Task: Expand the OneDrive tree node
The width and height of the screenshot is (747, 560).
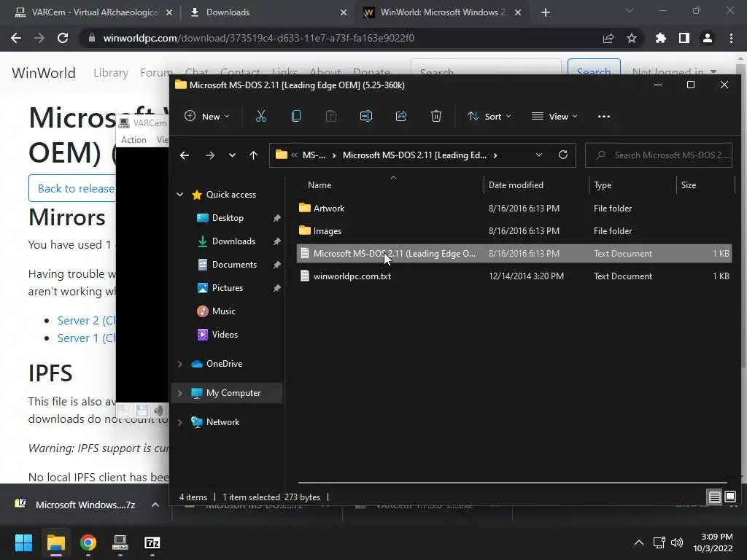Action: pos(180,364)
